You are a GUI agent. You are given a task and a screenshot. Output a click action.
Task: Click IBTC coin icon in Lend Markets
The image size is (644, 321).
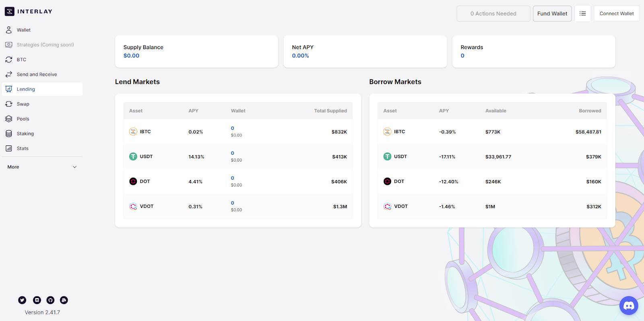click(x=133, y=132)
